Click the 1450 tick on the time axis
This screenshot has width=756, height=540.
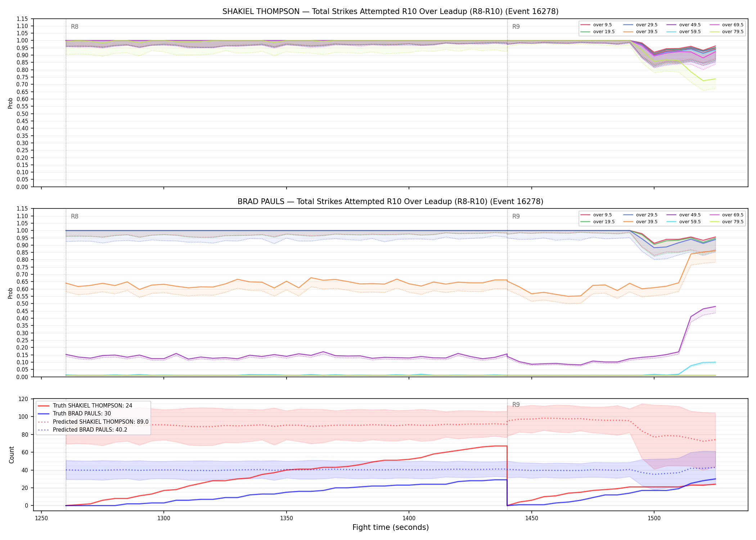(532, 518)
